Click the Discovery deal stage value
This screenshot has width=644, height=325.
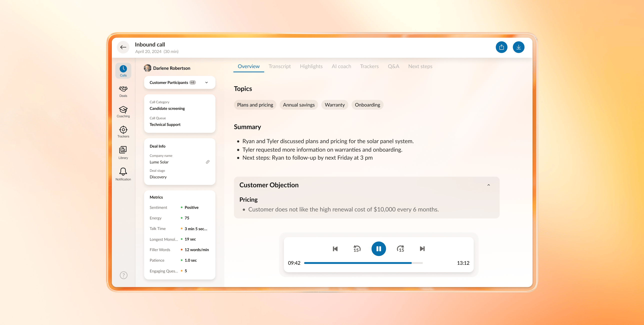coord(158,177)
